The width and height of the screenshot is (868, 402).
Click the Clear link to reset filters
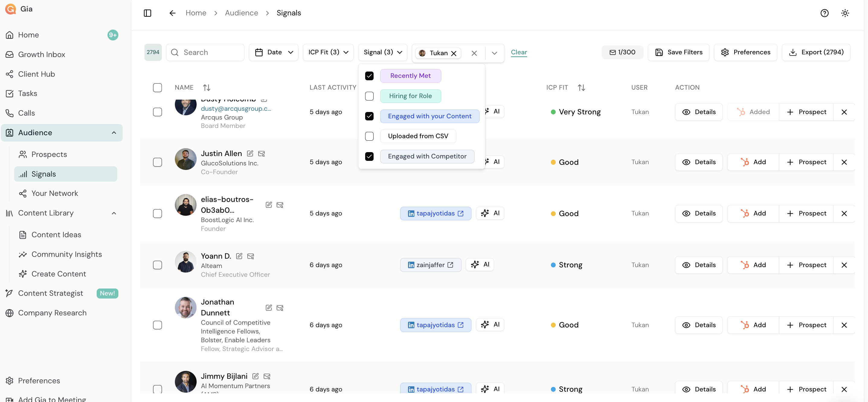point(519,52)
